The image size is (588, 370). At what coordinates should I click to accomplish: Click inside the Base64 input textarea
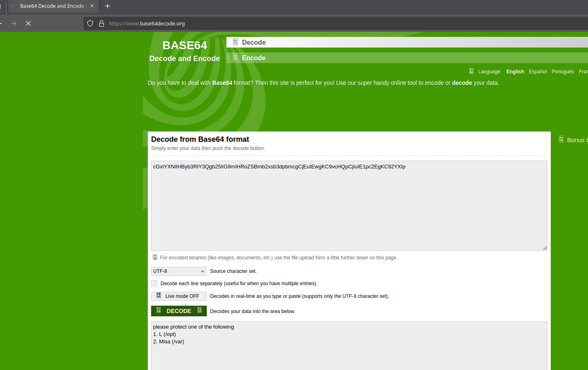349,205
